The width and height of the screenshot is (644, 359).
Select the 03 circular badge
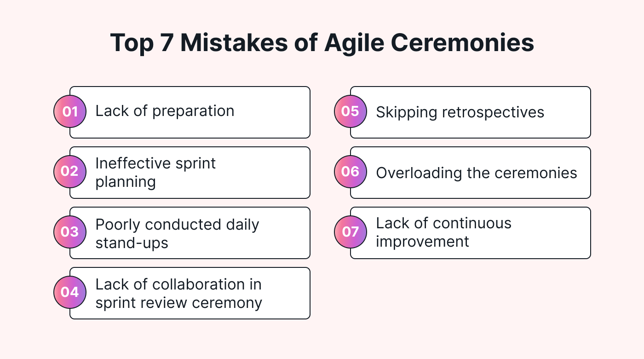(70, 232)
